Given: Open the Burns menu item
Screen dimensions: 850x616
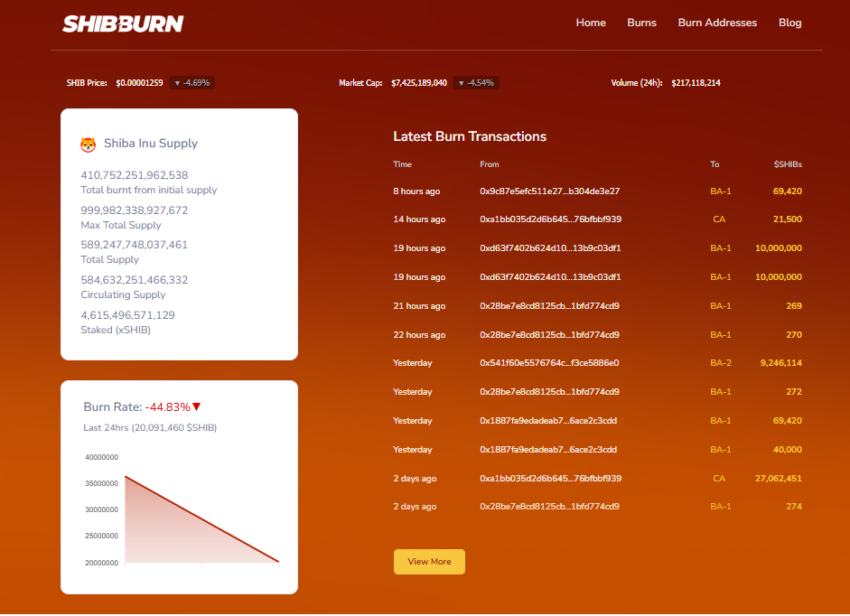Looking at the screenshot, I should coord(642,23).
